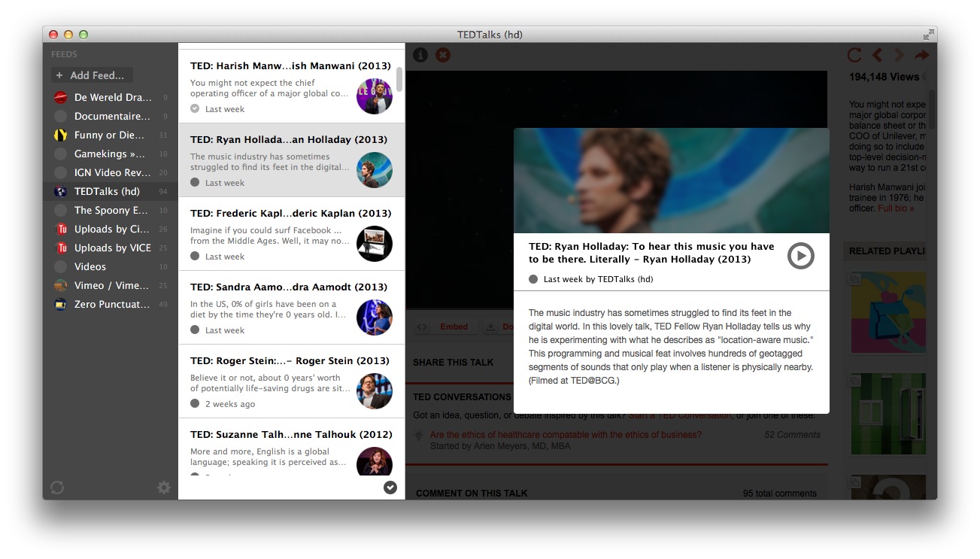Open healthcare ethics conversation link
The image size is (980, 559).
coord(566,434)
